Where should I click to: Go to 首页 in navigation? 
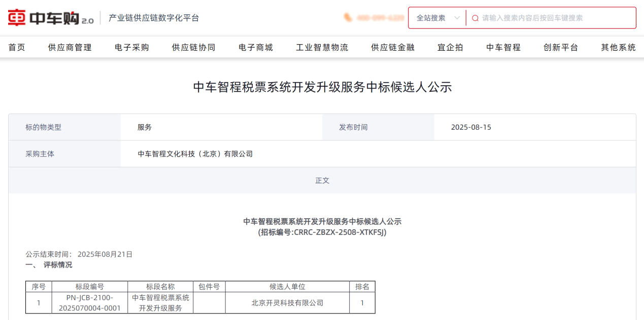(x=17, y=48)
